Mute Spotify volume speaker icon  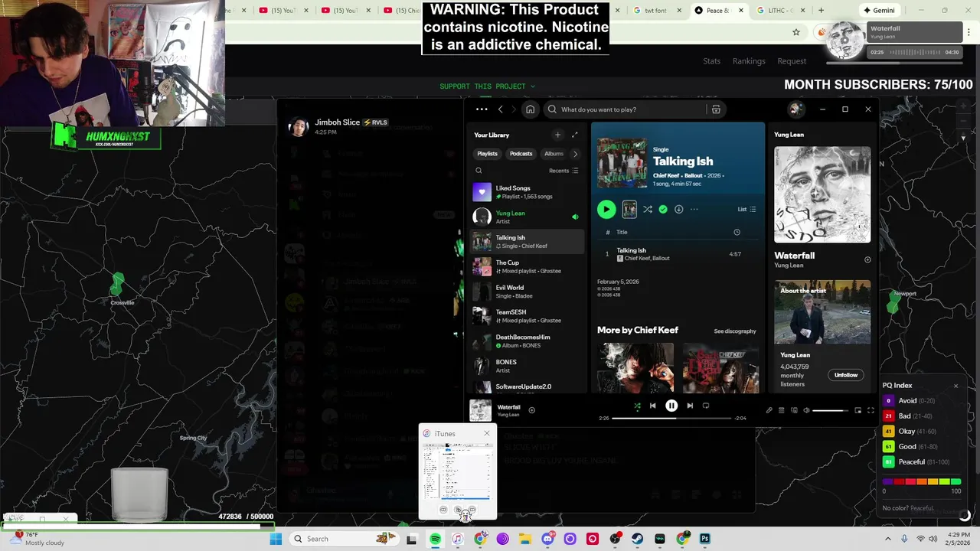click(x=806, y=410)
